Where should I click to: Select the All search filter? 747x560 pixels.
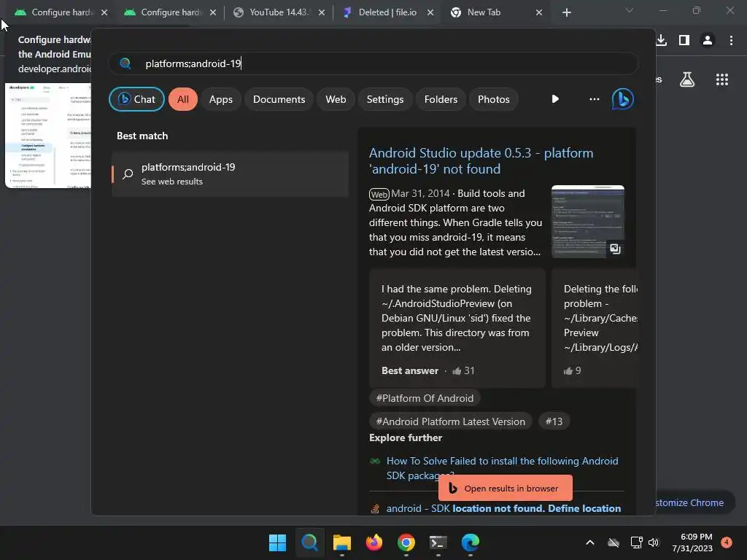(x=183, y=99)
